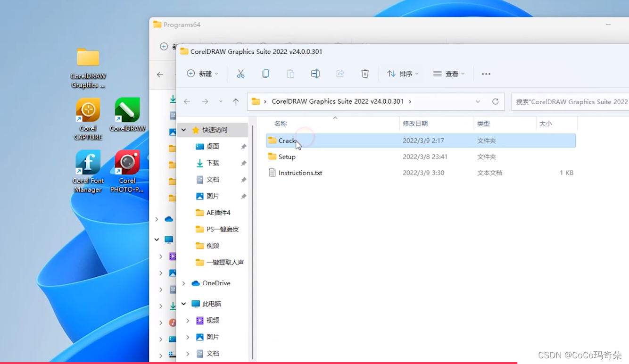Click the Delete trash icon in toolbar
This screenshot has height=364, width=629.
(365, 74)
